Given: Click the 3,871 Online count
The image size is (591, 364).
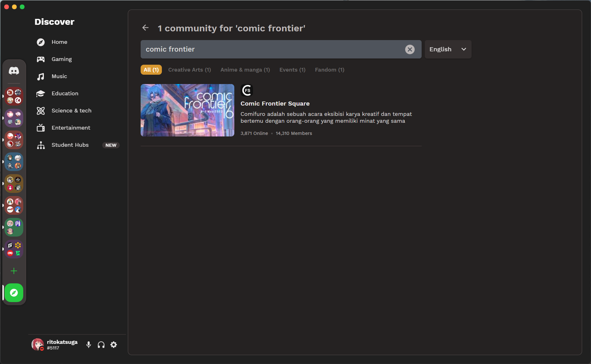Looking at the screenshot, I should [254, 133].
